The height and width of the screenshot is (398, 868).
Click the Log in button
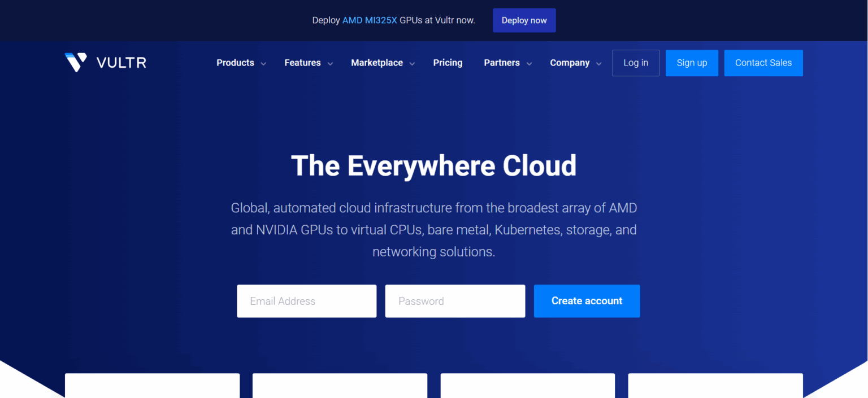click(636, 63)
